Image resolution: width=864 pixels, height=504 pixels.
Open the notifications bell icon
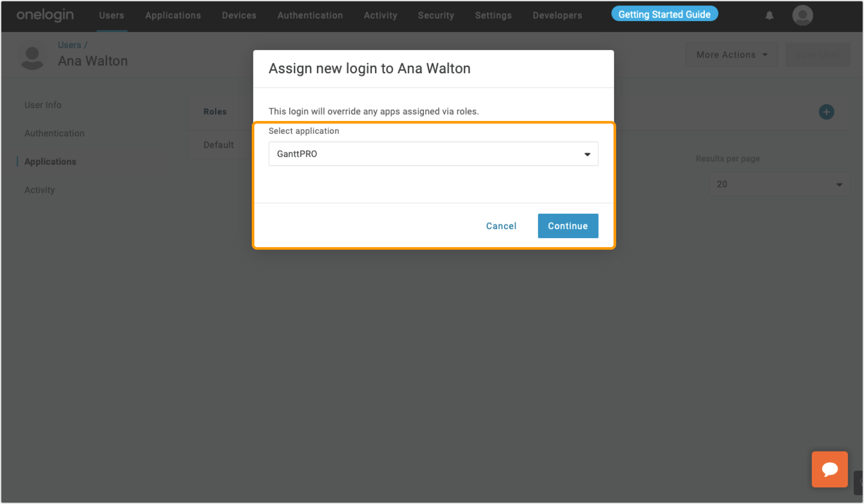pyautogui.click(x=770, y=16)
